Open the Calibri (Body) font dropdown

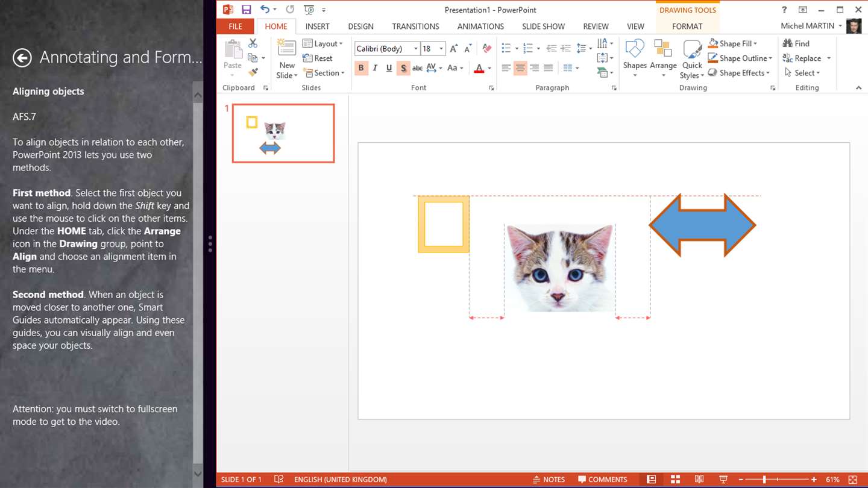coord(415,49)
